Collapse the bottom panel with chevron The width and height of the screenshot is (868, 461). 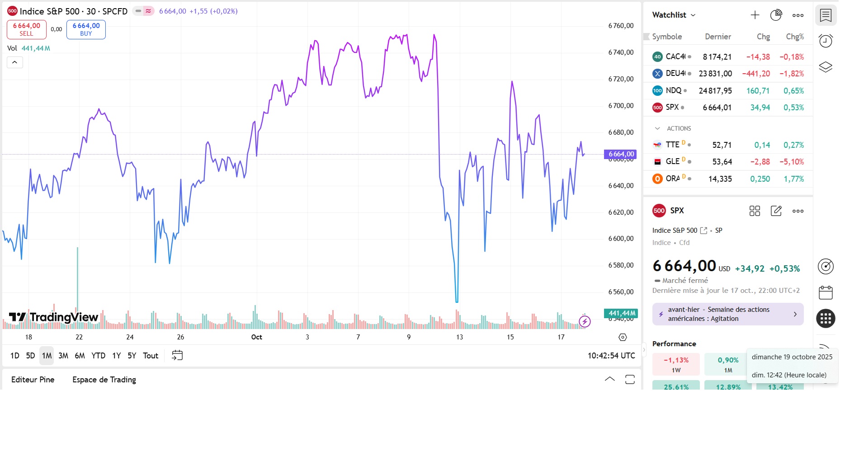(609, 379)
